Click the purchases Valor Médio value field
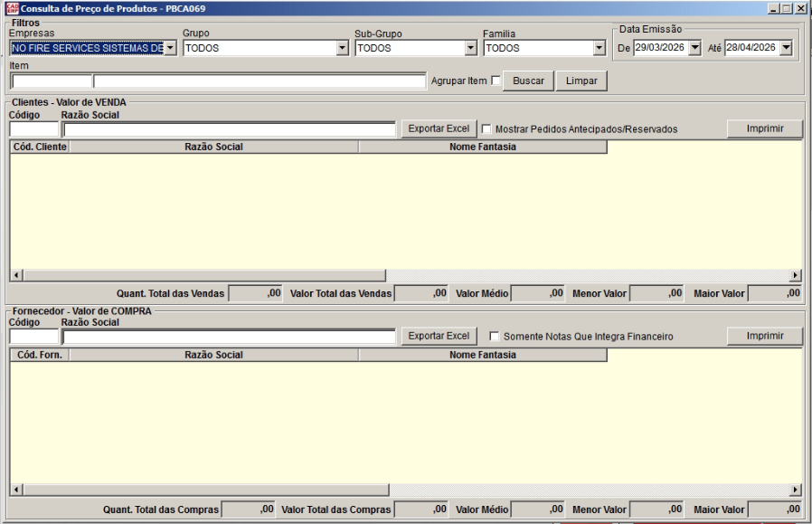812x524 pixels. pyautogui.click(x=537, y=510)
